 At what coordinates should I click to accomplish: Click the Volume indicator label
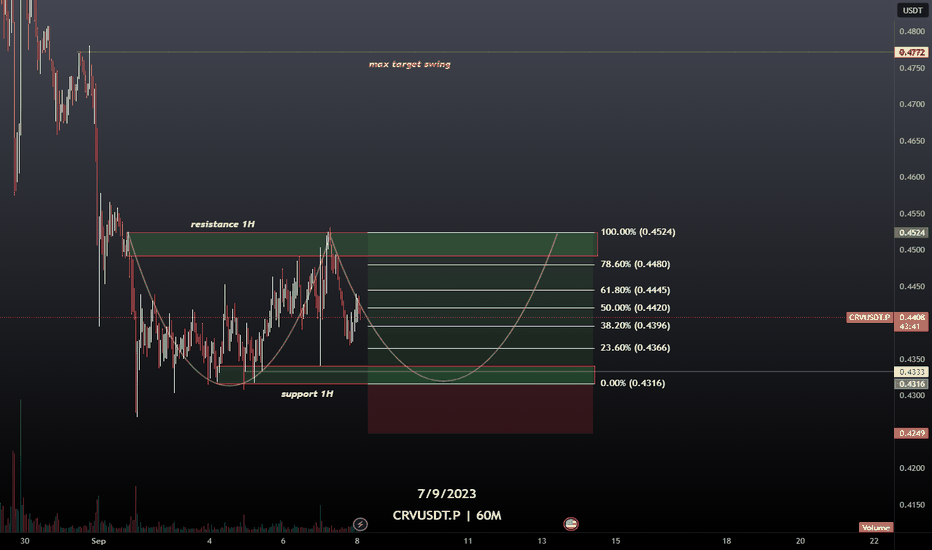876,527
